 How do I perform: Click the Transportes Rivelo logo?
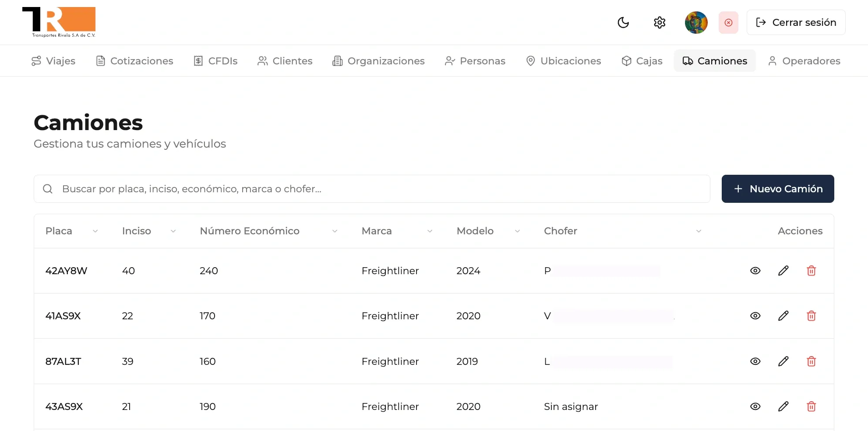point(59,22)
